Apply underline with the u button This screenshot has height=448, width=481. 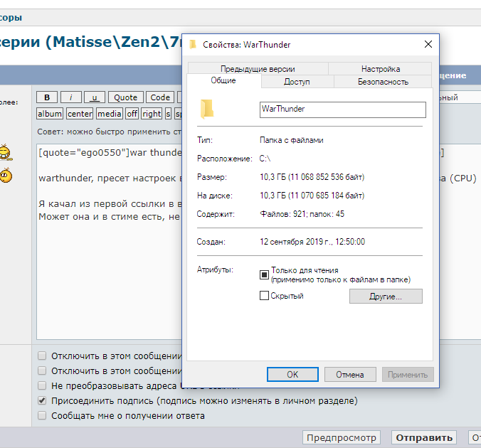coord(95,97)
